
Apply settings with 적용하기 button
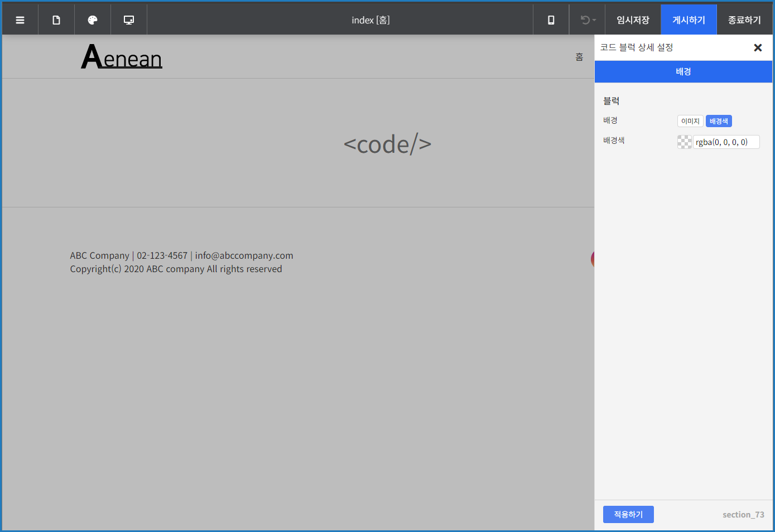[x=628, y=514]
